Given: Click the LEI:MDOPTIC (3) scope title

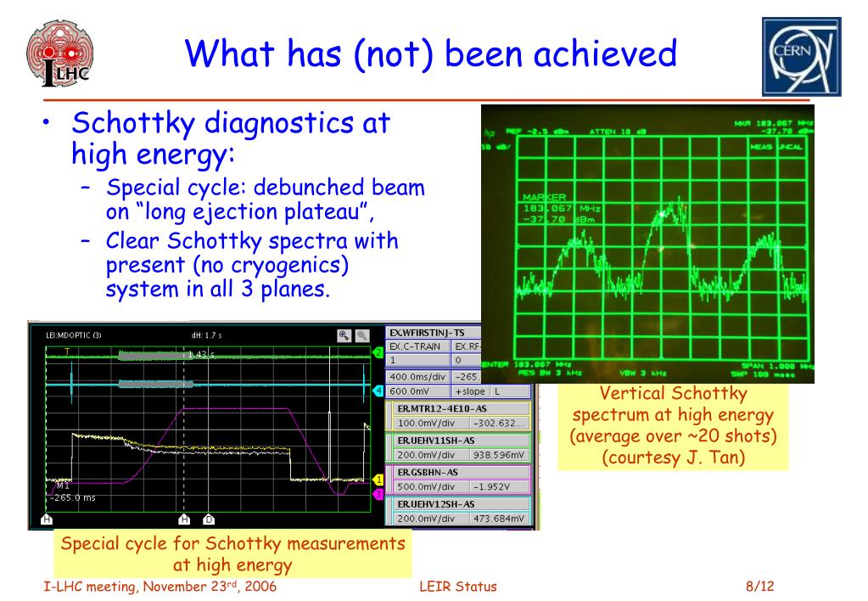Looking at the screenshot, I should [x=73, y=335].
